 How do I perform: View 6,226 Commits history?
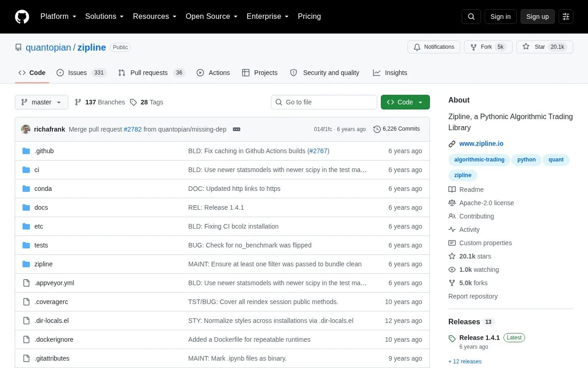point(397,129)
